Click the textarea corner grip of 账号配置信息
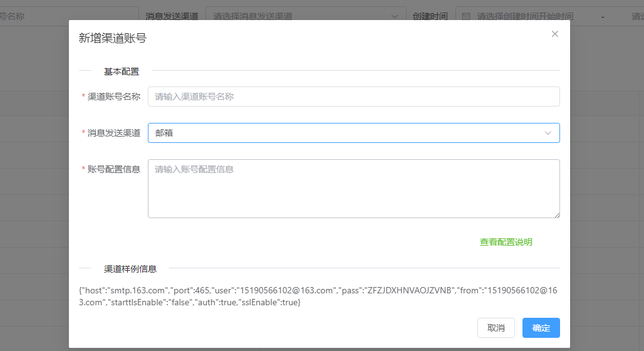Screen dimensions: 644x351 pos(557,215)
